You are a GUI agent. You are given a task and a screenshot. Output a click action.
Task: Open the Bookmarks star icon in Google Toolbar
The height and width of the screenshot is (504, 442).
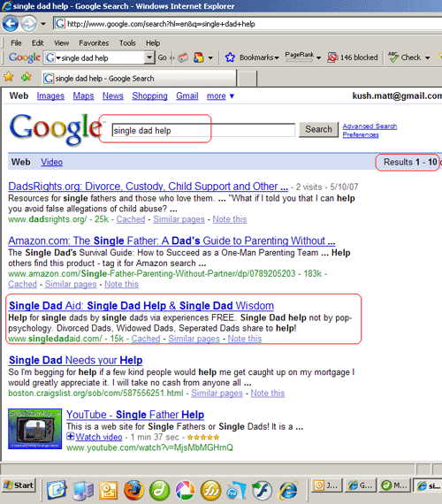click(230, 57)
